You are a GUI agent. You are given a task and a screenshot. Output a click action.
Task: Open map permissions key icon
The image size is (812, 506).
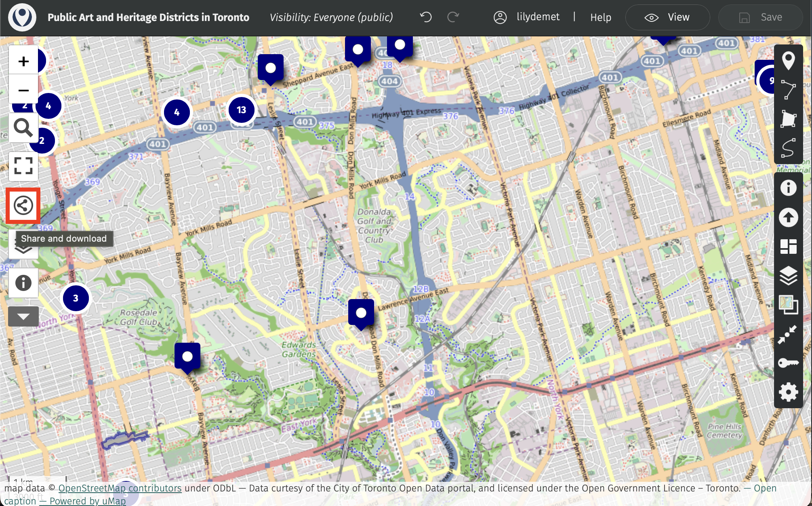[x=788, y=363]
